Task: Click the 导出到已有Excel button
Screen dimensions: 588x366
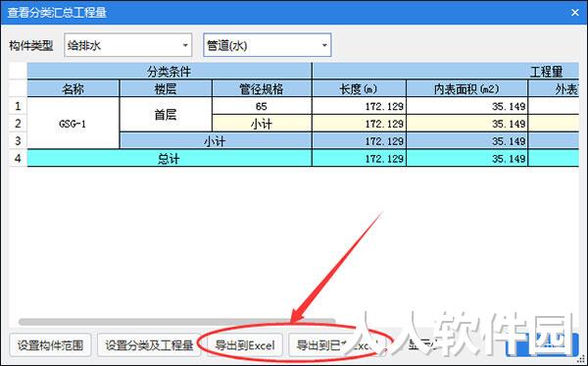Action: click(337, 345)
